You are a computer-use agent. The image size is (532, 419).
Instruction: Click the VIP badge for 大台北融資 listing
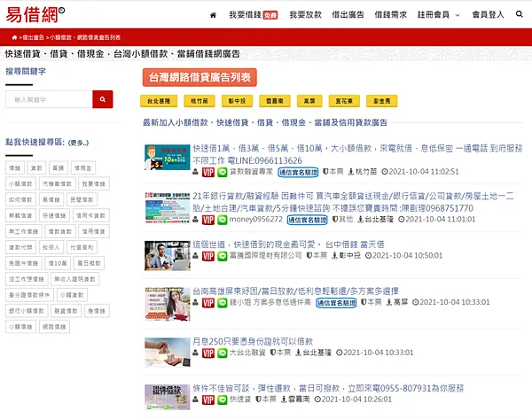208,353
